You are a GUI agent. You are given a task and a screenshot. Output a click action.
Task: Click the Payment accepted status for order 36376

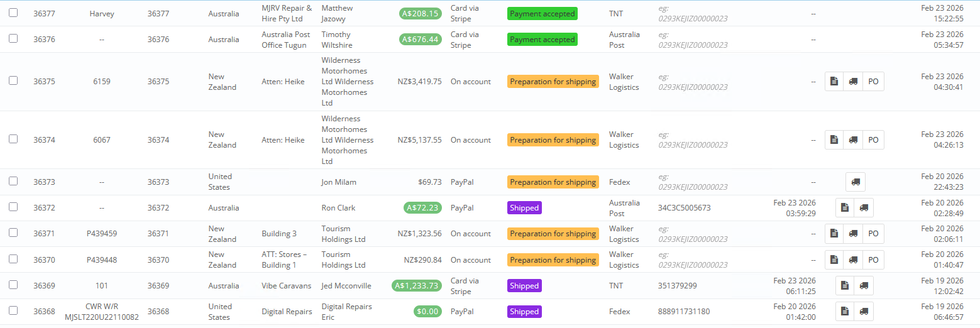point(542,40)
